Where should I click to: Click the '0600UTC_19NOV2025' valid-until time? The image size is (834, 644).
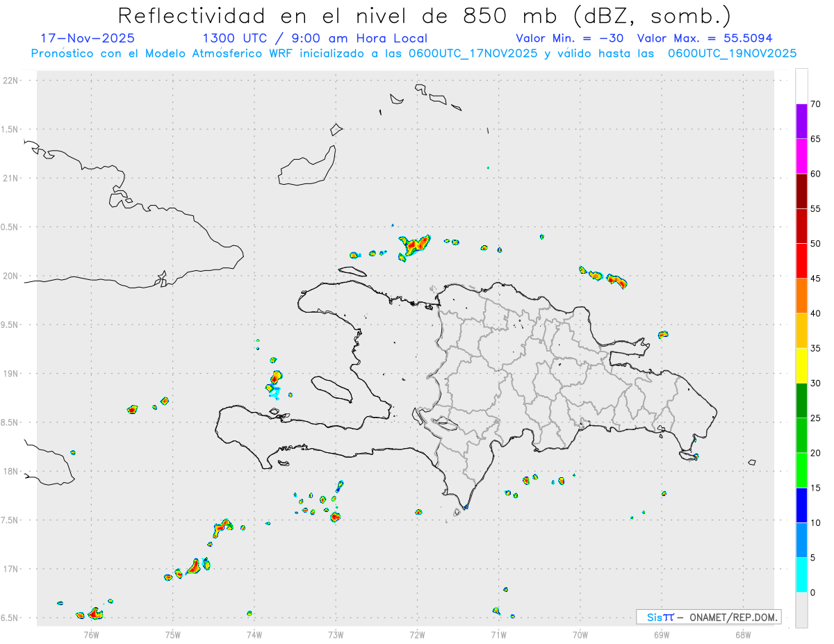(x=732, y=53)
